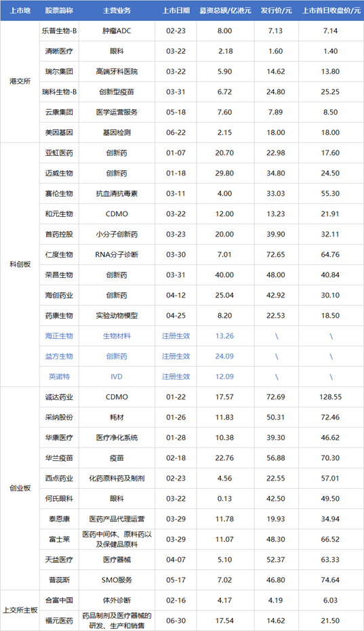Click the 上市首日收盘价/元 column header
Screen dimensions: 364x631
tap(331, 10)
